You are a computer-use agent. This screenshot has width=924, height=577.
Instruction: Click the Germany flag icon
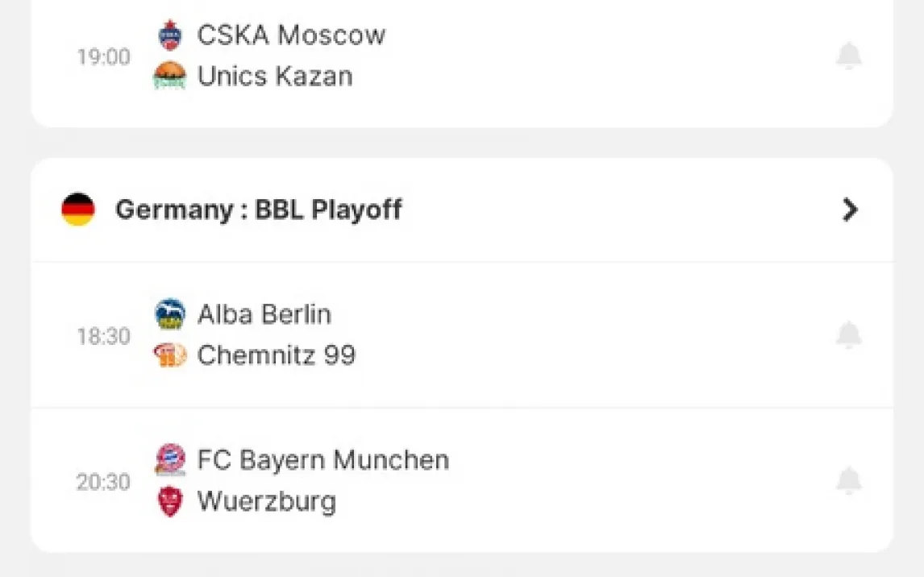click(x=78, y=210)
